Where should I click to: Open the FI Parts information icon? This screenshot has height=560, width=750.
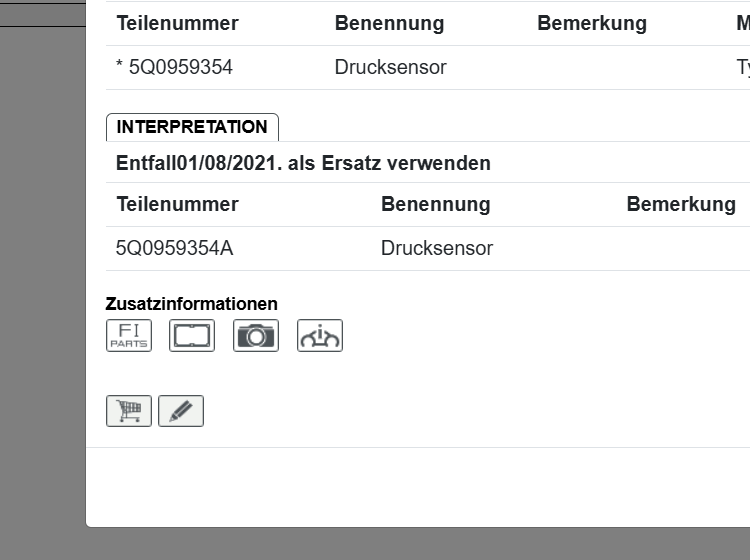click(129, 336)
